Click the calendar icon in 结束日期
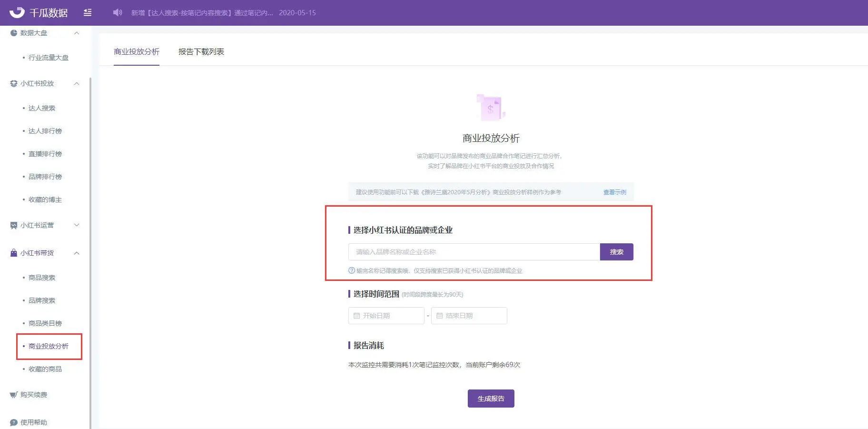868x429 pixels. (439, 316)
